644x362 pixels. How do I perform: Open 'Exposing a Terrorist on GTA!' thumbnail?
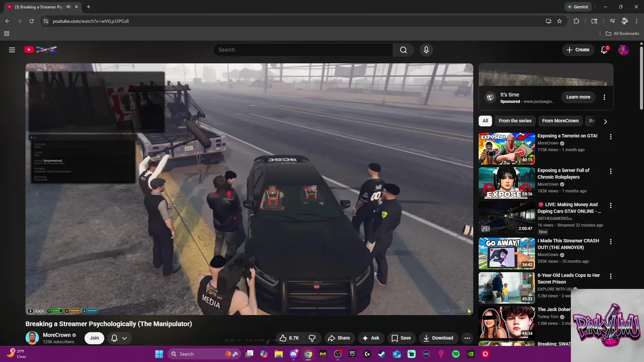coord(507,148)
